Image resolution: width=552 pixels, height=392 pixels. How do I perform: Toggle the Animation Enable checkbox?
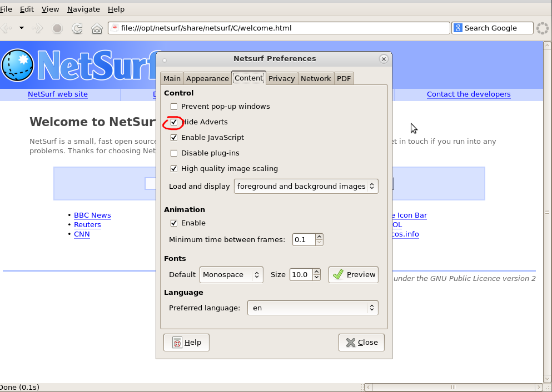tap(174, 223)
